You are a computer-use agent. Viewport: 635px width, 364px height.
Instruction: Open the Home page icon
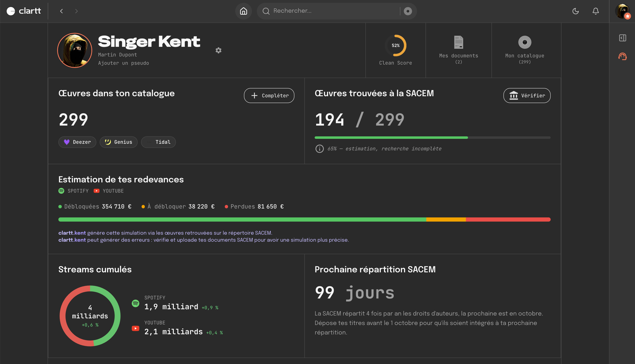point(243,11)
